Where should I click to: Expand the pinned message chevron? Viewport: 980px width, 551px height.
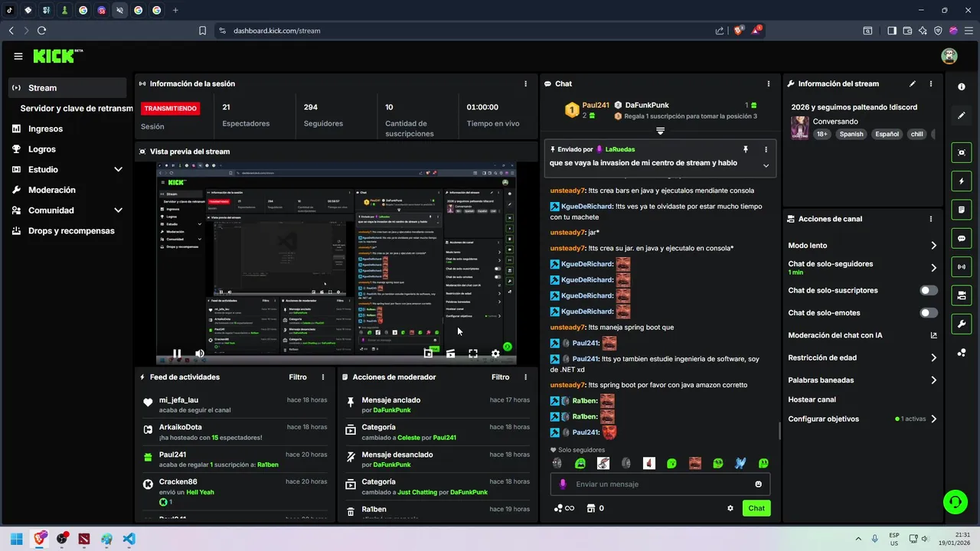click(x=766, y=165)
